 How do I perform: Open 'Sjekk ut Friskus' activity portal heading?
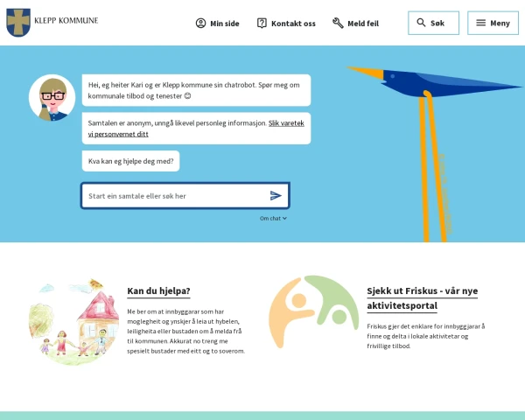423,298
